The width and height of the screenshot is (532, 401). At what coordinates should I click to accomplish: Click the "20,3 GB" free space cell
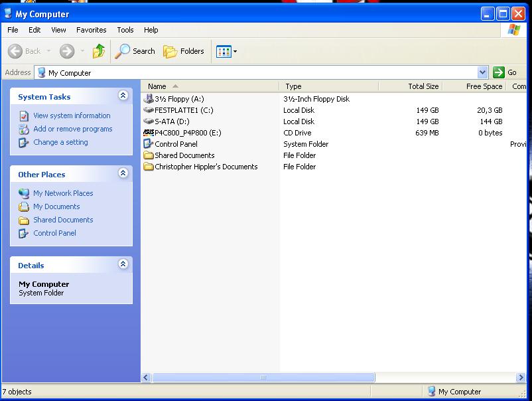pyautogui.click(x=490, y=110)
